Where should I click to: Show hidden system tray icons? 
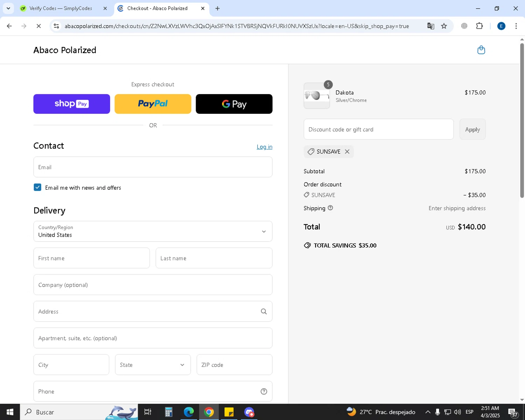tap(428, 412)
